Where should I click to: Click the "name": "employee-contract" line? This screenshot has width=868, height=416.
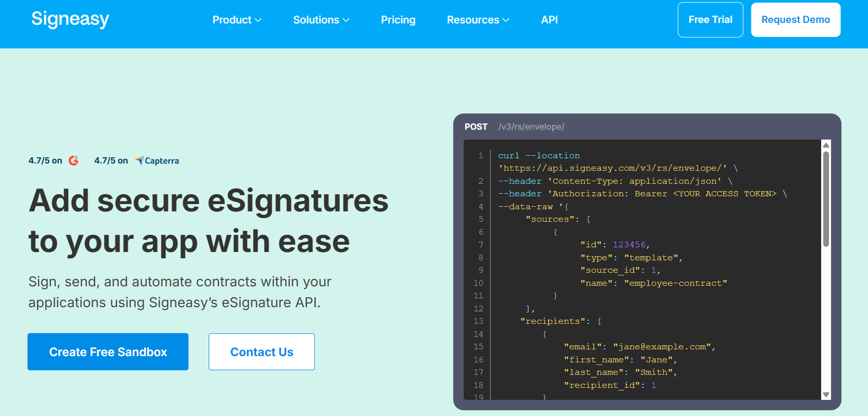654,283
